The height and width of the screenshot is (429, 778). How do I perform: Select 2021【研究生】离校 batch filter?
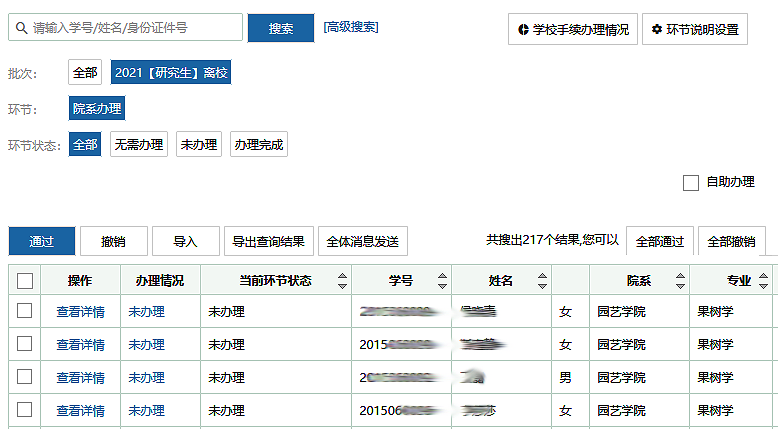pyautogui.click(x=171, y=72)
